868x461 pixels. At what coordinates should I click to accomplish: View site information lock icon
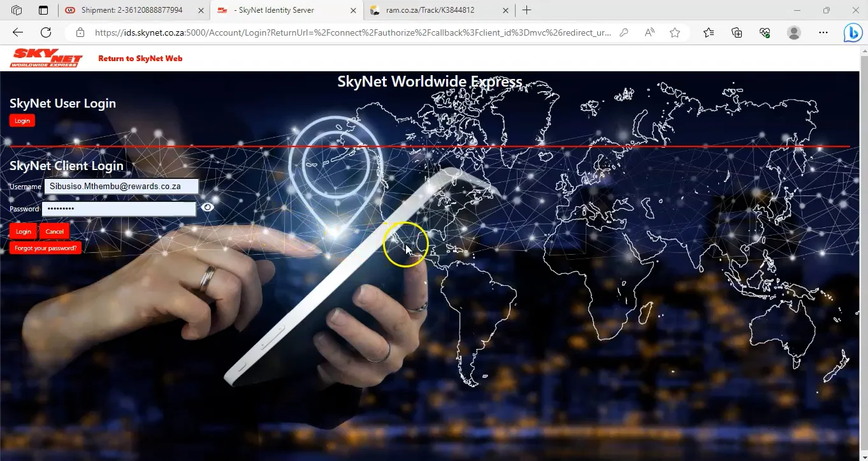pos(80,32)
